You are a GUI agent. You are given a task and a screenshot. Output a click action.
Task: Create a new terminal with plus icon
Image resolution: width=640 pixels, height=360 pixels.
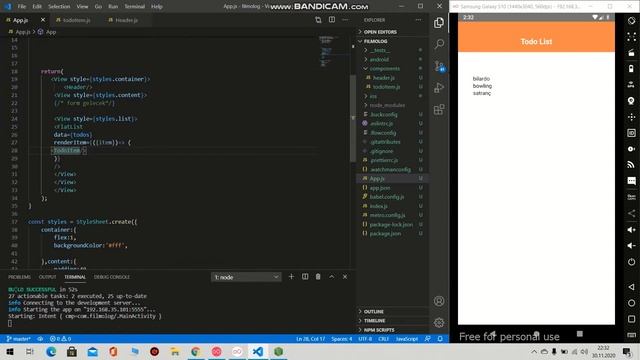tap(291, 277)
